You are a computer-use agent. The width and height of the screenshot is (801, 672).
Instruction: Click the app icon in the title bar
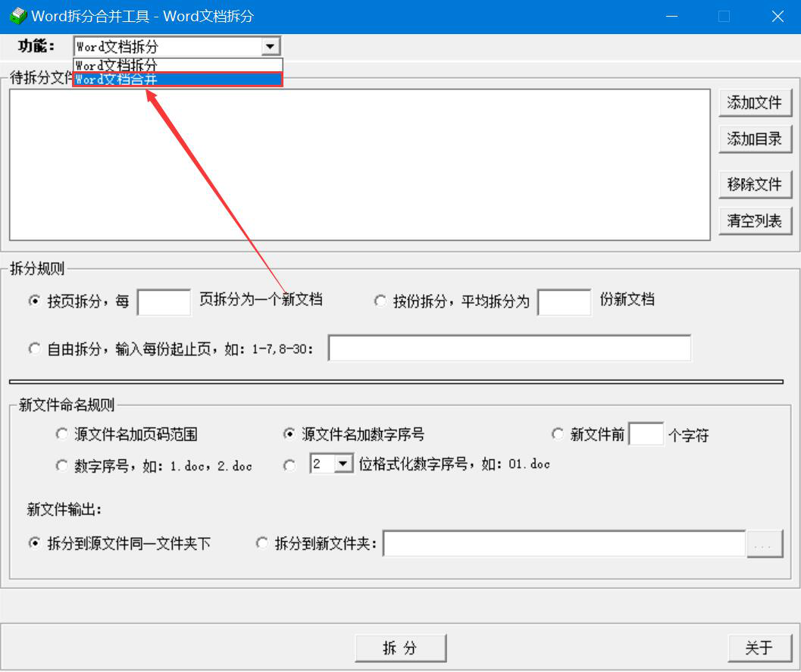point(18,16)
